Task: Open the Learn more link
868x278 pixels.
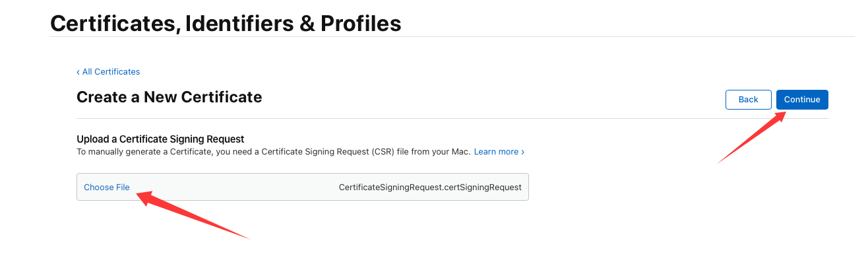Action: click(x=496, y=152)
